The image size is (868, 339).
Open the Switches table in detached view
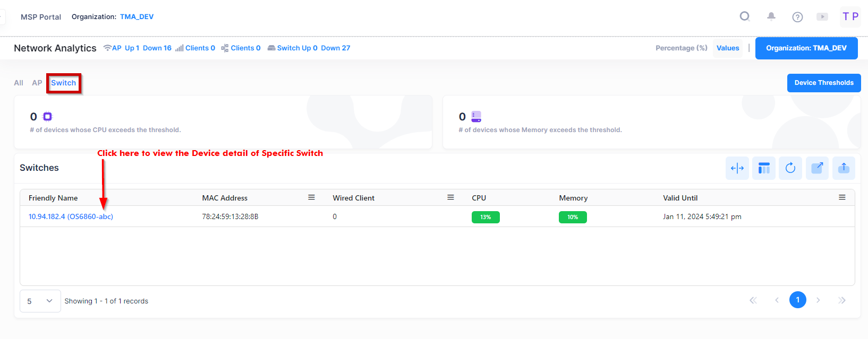(x=817, y=168)
